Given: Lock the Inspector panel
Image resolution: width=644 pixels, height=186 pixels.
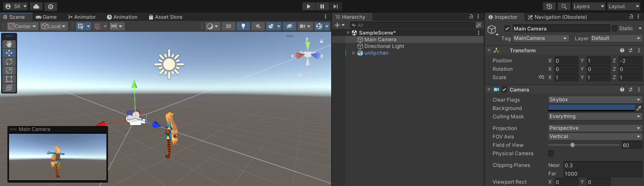Looking at the screenshot, I should (x=631, y=16).
